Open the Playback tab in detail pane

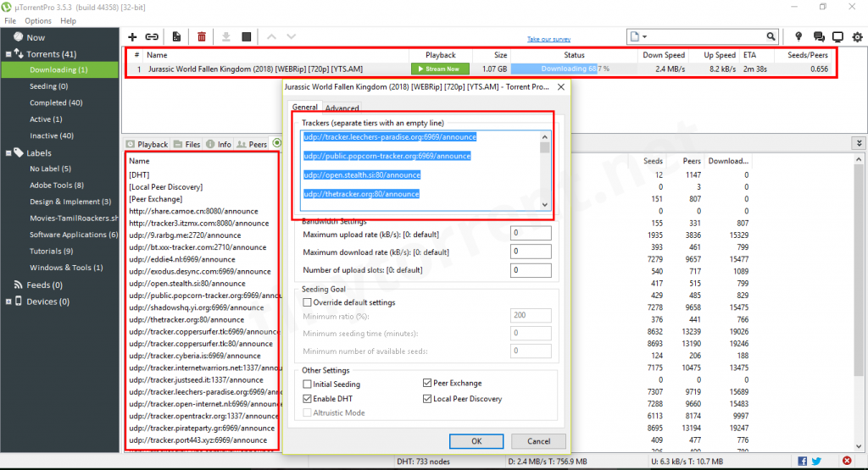pyautogui.click(x=147, y=144)
